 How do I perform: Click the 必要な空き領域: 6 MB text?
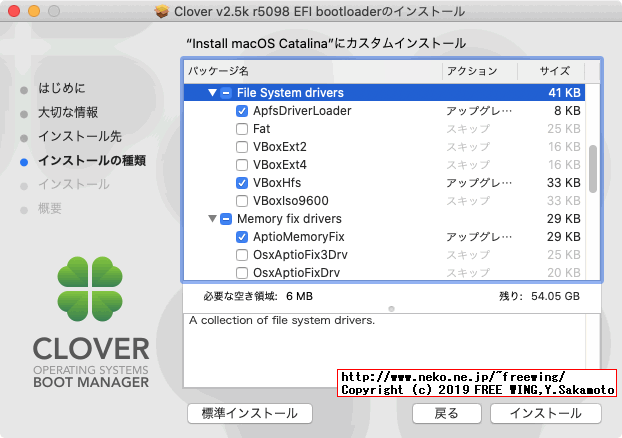258,296
